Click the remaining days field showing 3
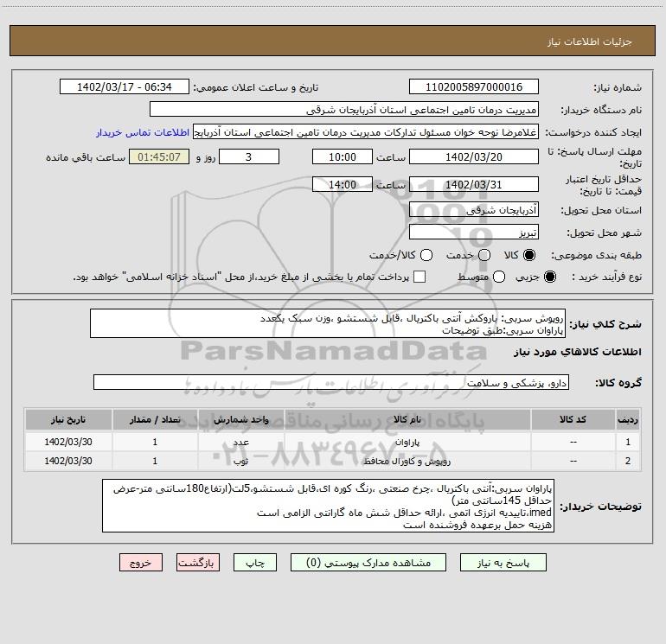The image size is (666, 644). 249,156
